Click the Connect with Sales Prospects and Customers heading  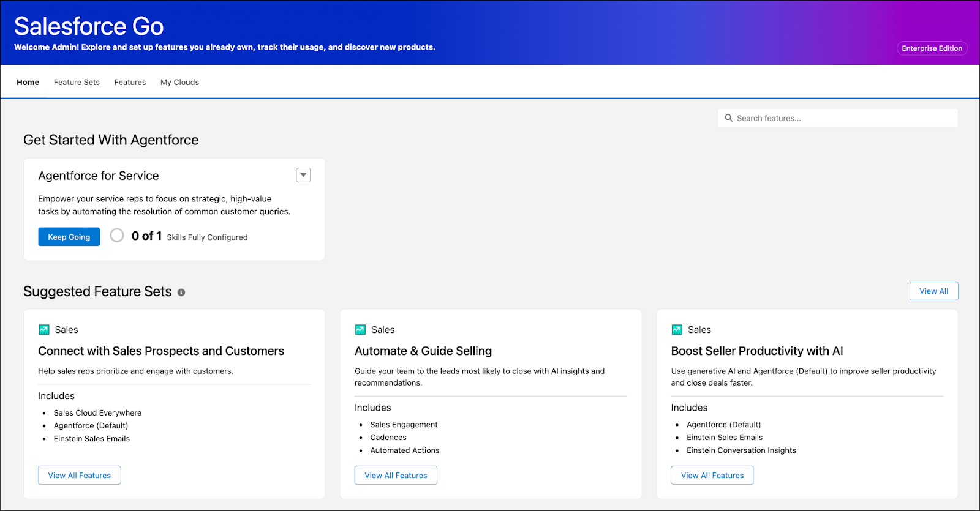click(161, 351)
